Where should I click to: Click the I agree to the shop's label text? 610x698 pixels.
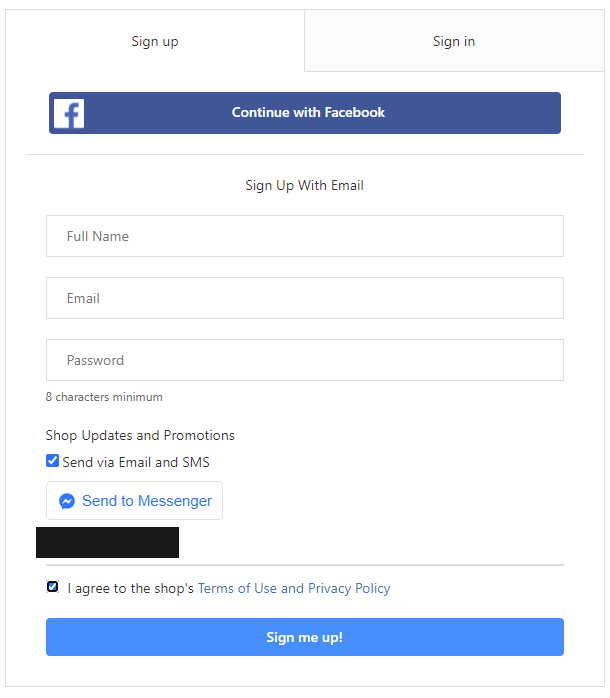click(130, 588)
